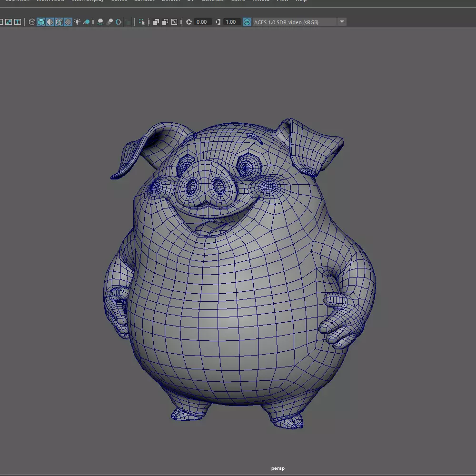Click the Exposure reset icon
Image resolution: width=476 pixels, height=476 pixels.
click(189, 22)
